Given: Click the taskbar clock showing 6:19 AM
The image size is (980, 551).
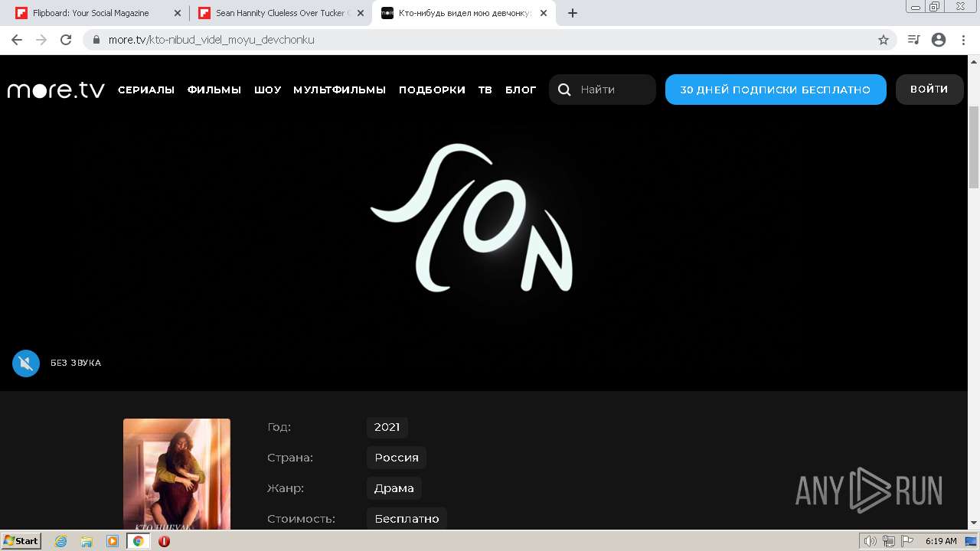Looking at the screenshot, I should [x=941, y=541].
